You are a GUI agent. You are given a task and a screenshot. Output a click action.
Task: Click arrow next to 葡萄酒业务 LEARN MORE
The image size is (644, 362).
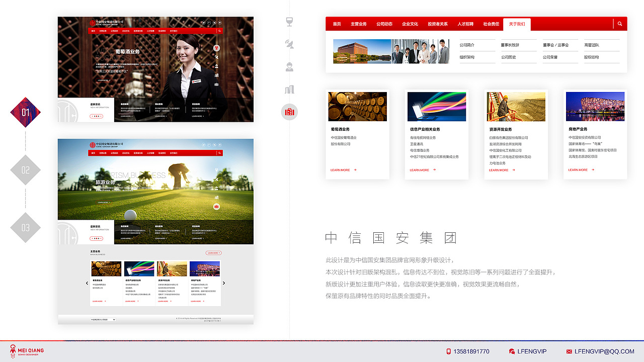(x=355, y=170)
